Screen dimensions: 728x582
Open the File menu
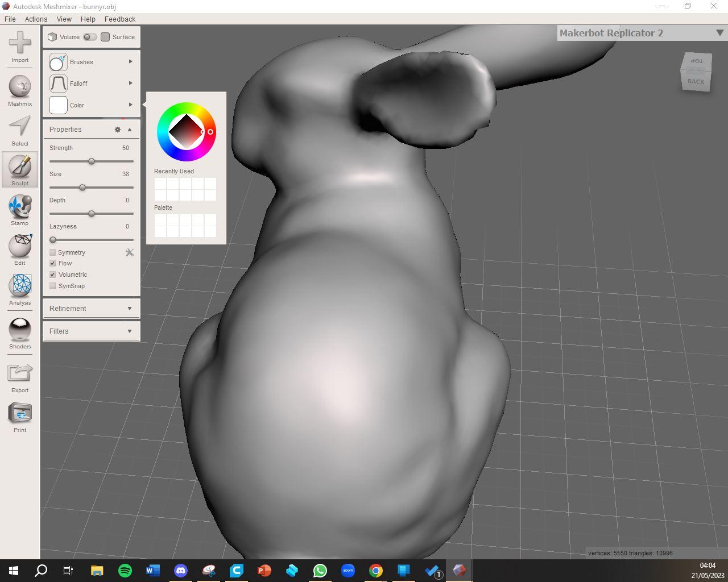click(x=10, y=19)
